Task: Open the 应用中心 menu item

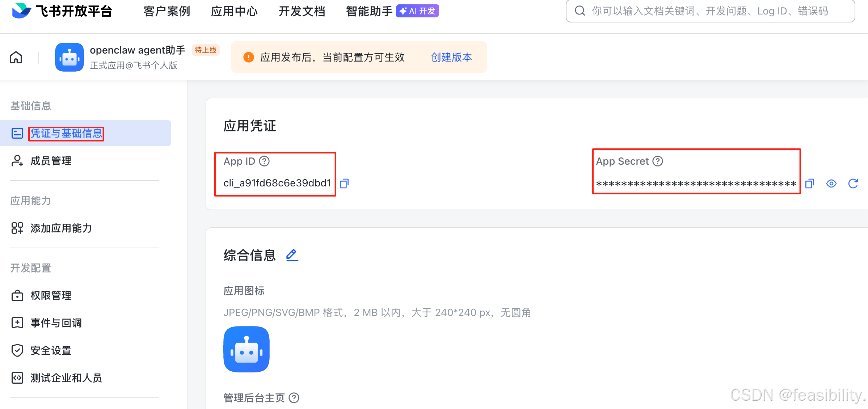Action: tap(234, 11)
